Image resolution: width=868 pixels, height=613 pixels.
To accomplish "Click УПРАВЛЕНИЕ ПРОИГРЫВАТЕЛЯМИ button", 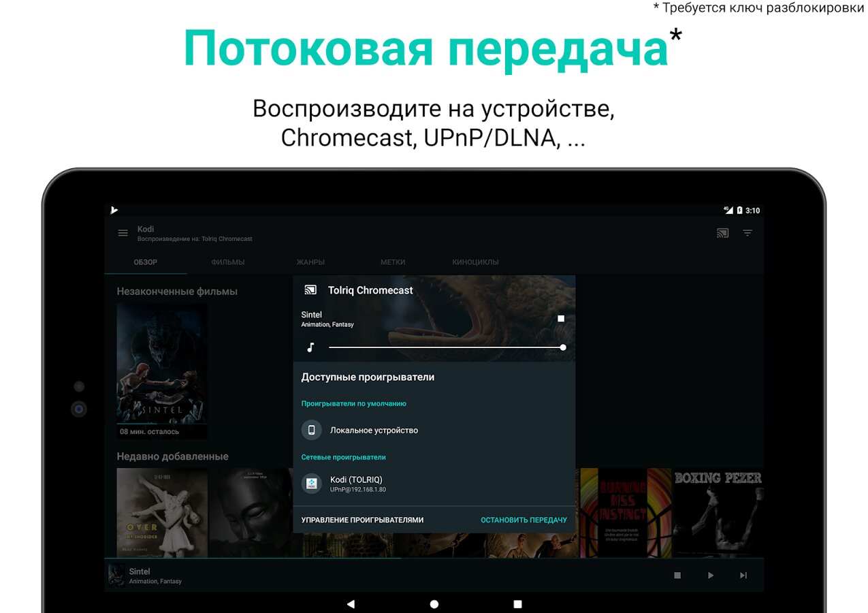I will pos(362,520).
